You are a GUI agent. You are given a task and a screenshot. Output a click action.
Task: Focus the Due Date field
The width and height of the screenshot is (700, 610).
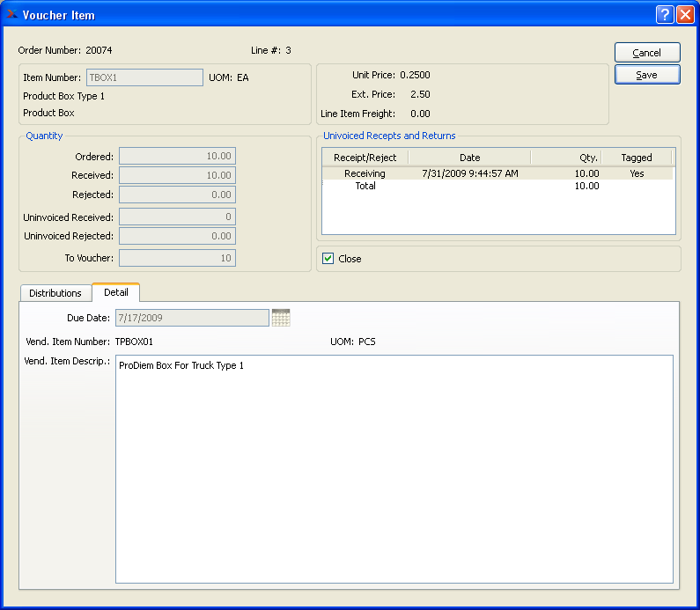(191, 318)
